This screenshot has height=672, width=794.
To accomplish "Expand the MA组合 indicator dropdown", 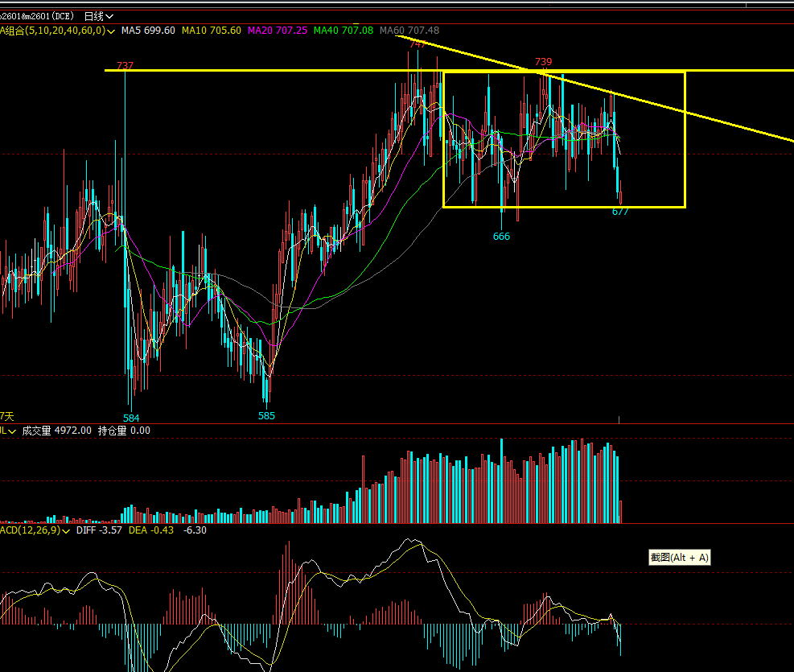I will click(x=112, y=31).
